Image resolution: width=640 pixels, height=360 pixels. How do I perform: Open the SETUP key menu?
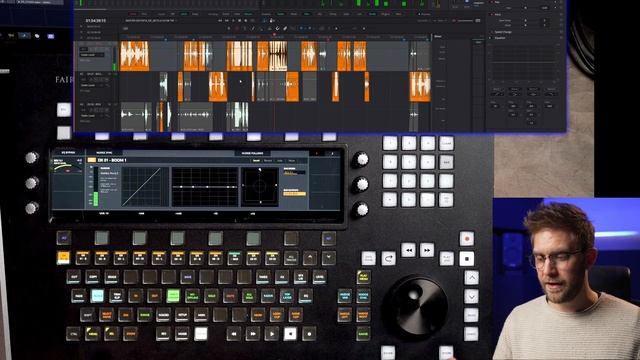coord(182,315)
